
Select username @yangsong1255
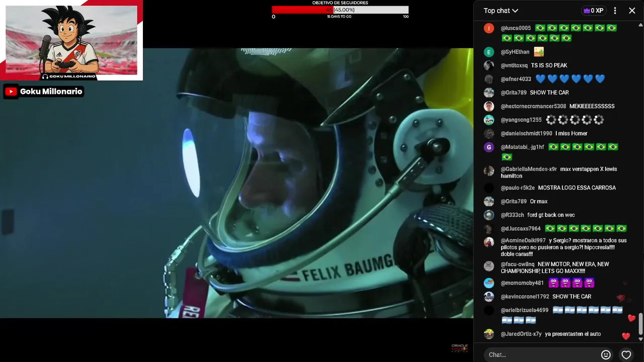click(521, 120)
